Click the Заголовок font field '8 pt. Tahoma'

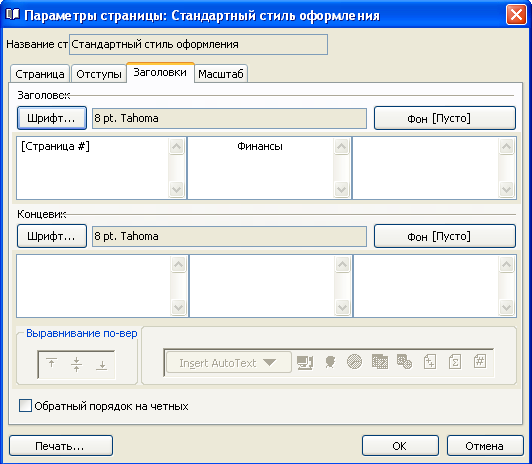click(229, 118)
